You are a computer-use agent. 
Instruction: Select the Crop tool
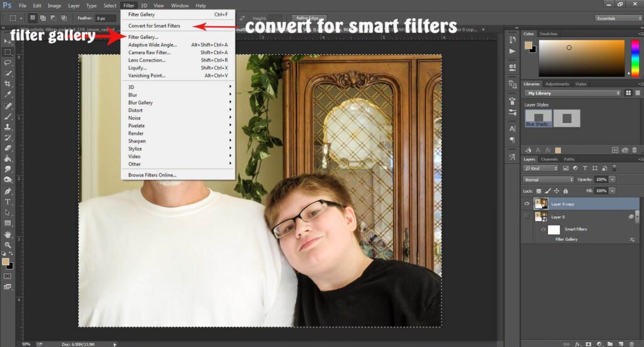click(8, 84)
